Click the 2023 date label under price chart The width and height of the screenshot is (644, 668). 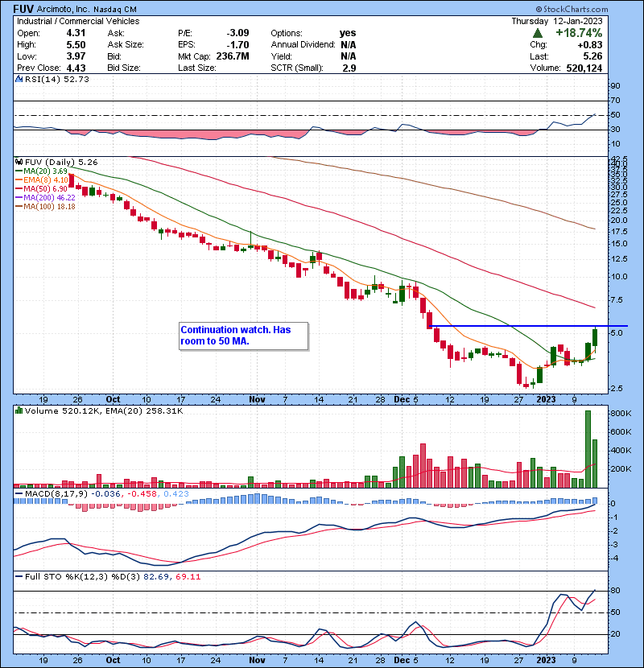coord(546,400)
